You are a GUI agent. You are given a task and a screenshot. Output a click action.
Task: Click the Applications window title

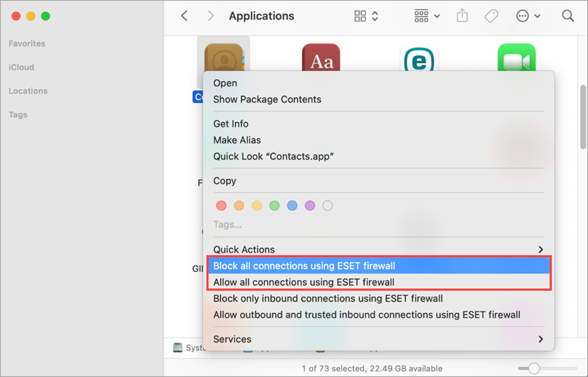pos(261,16)
